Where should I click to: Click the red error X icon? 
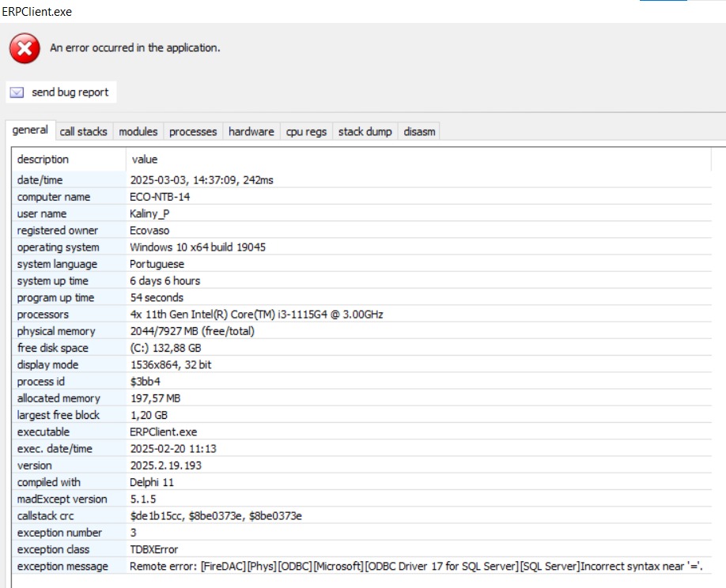tap(25, 48)
